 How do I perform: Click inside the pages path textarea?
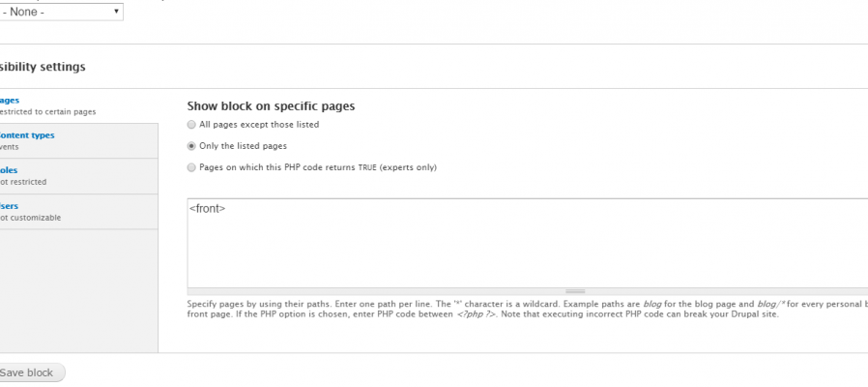(x=528, y=244)
